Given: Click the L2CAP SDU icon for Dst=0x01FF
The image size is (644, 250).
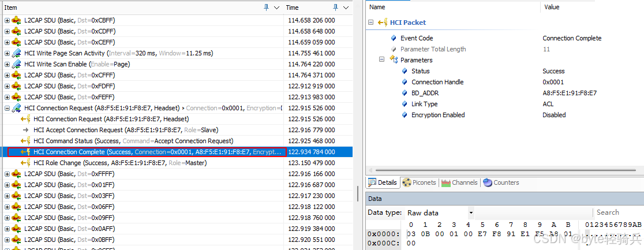Looking at the screenshot, I should pos(16,185).
